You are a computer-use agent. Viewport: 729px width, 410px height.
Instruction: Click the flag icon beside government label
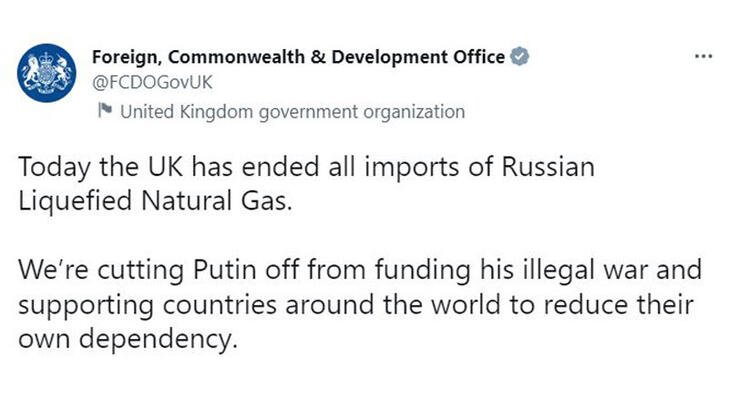tap(103, 112)
